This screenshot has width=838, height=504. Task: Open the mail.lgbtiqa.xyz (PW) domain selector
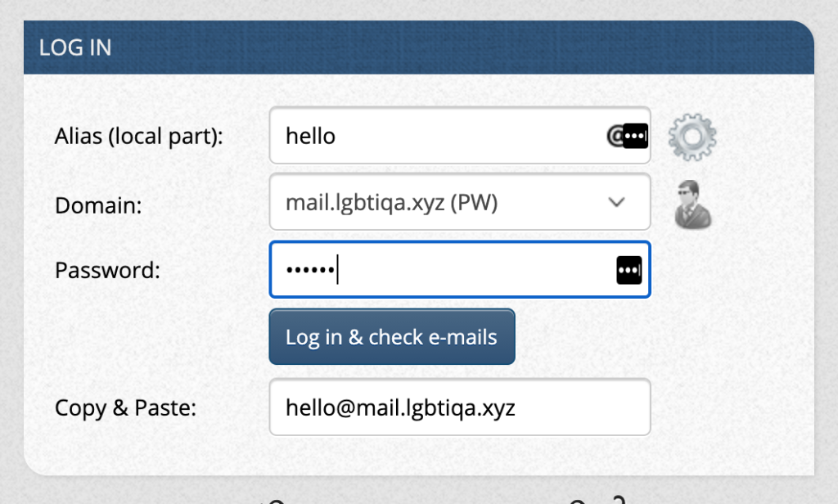coord(460,202)
